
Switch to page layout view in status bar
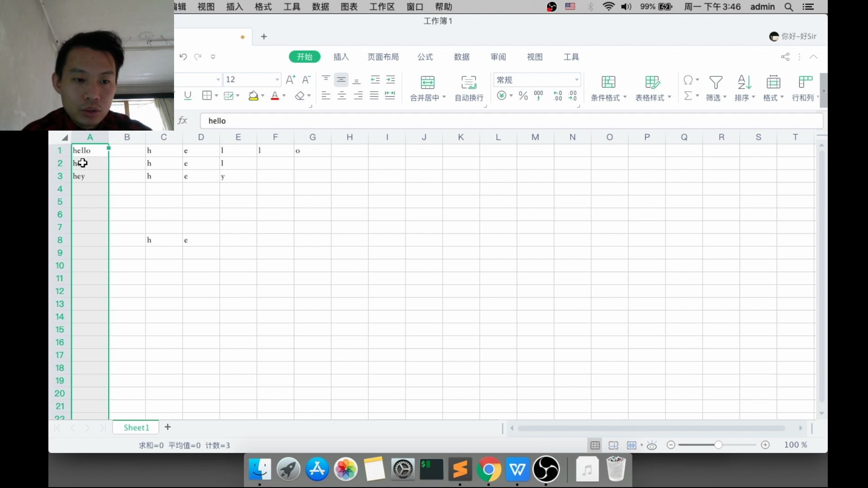613,446
